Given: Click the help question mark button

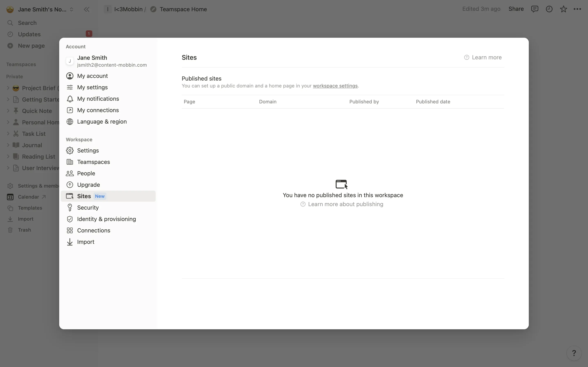Looking at the screenshot, I should (574, 353).
